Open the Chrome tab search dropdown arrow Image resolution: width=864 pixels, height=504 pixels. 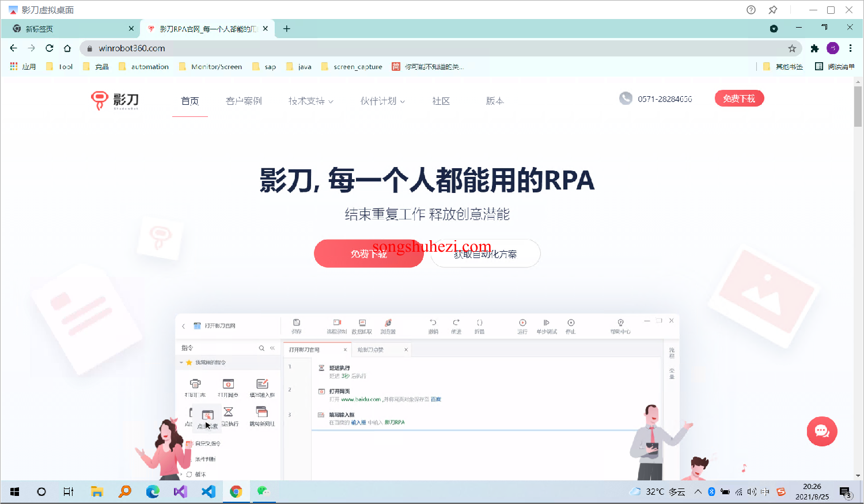point(774,29)
